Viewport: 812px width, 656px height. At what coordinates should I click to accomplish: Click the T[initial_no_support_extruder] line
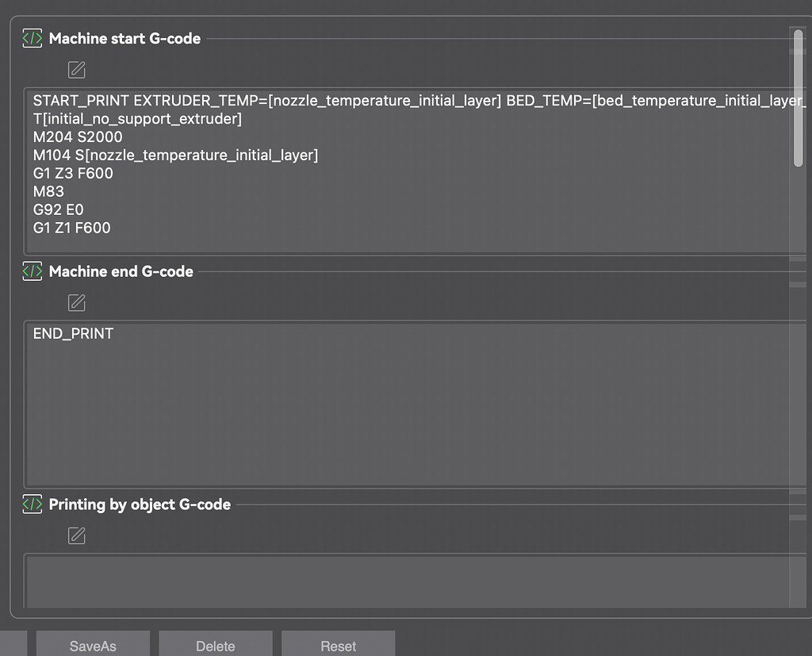[x=137, y=119]
